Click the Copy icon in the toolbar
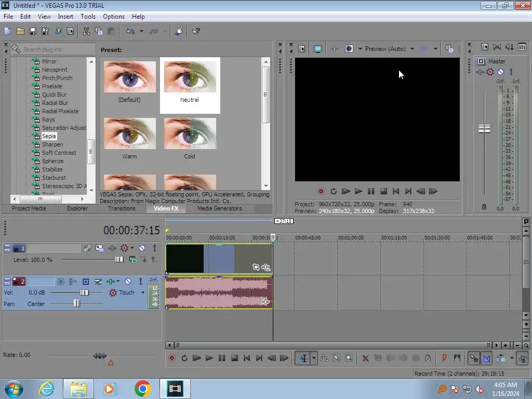532x399 pixels. coord(99,31)
